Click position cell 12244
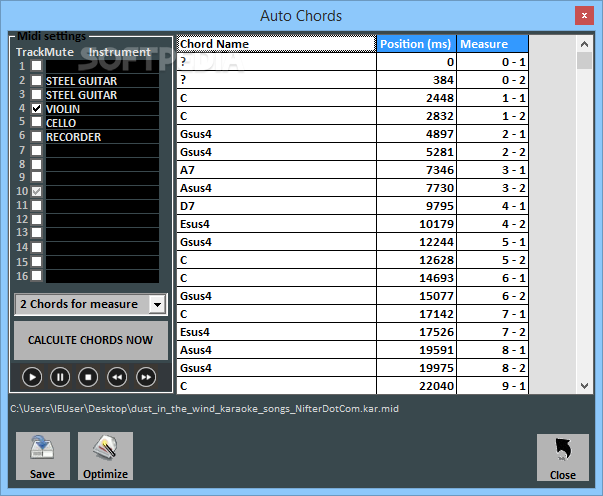 coord(416,242)
